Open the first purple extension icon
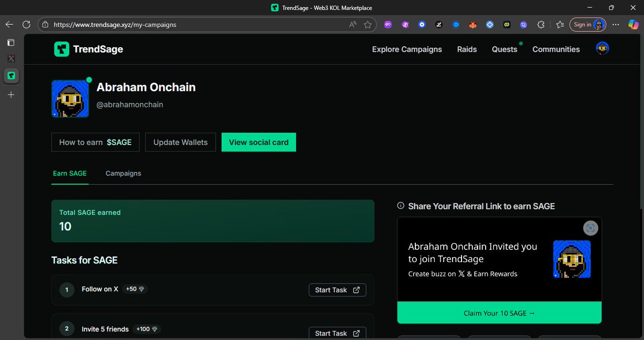Image resolution: width=644 pixels, height=340 pixels. pos(388,25)
